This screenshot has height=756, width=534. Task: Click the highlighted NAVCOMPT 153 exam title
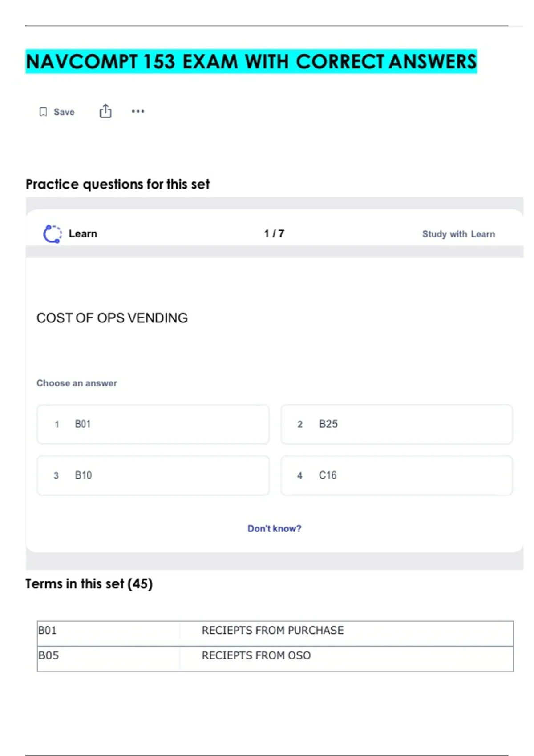[x=251, y=61]
